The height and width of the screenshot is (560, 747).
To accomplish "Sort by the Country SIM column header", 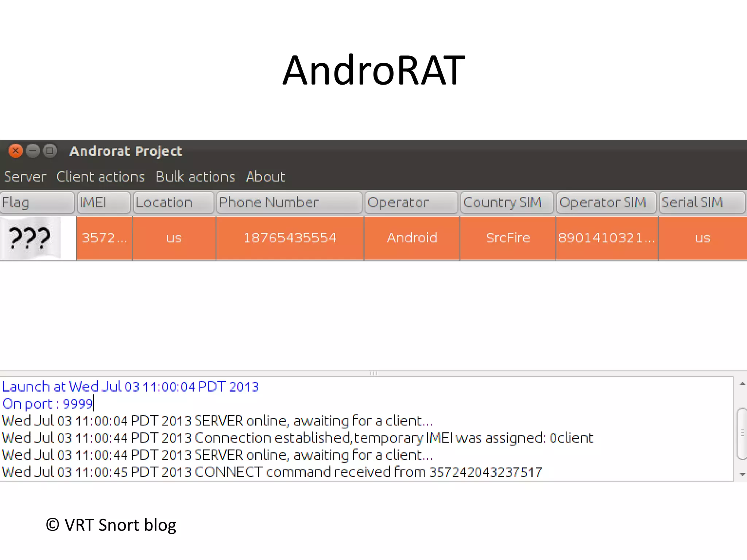I will 507,202.
